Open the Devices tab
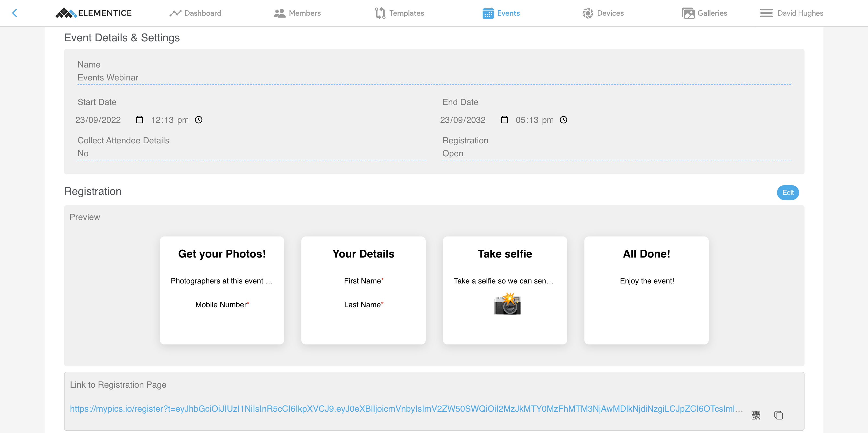This screenshot has height=433, width=868. coord(603,13)
